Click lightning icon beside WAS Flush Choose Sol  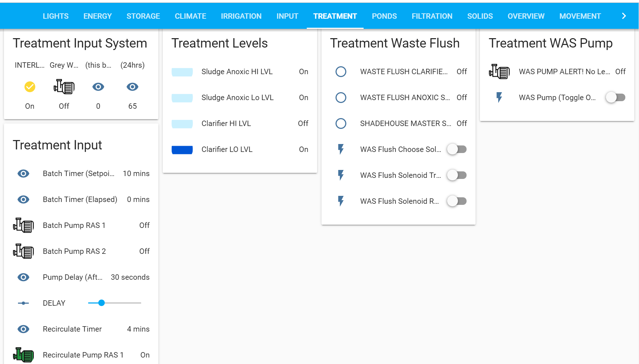click(x=341, y=149)
